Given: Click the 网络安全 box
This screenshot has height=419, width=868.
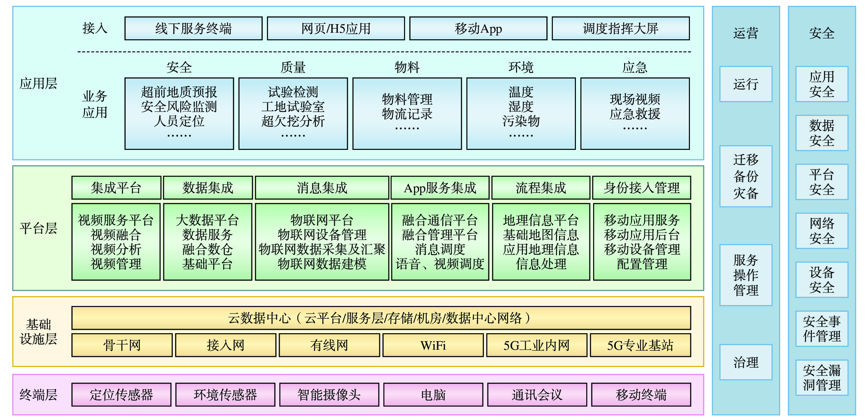Looking at the screenshot, I should point(821,231).
